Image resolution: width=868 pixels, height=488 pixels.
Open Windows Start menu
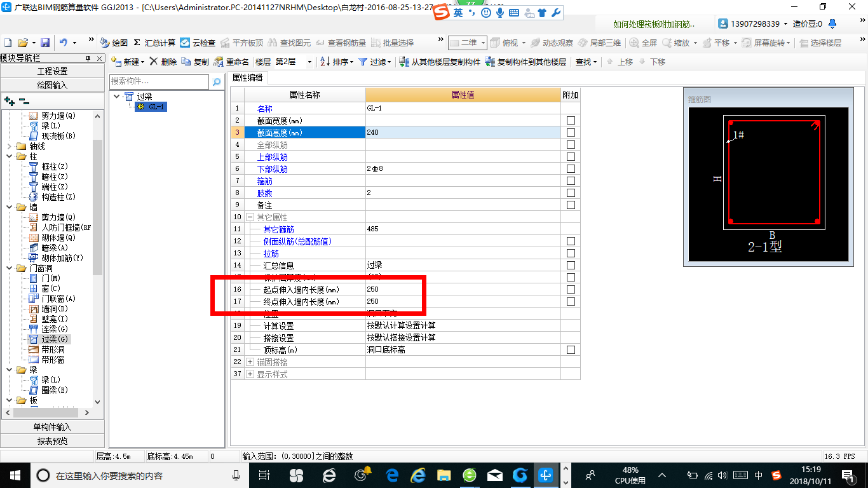14,475
